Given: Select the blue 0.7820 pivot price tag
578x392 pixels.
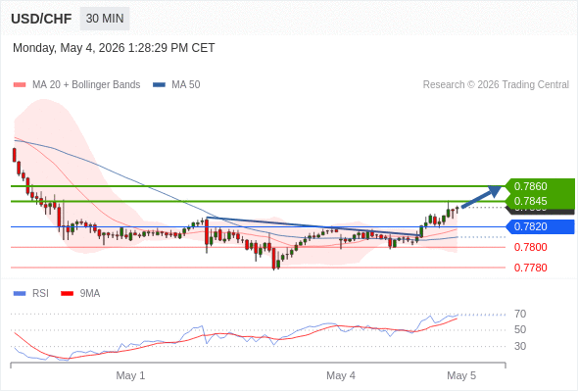Looking at the screenshot, I should tap(540, 226).
